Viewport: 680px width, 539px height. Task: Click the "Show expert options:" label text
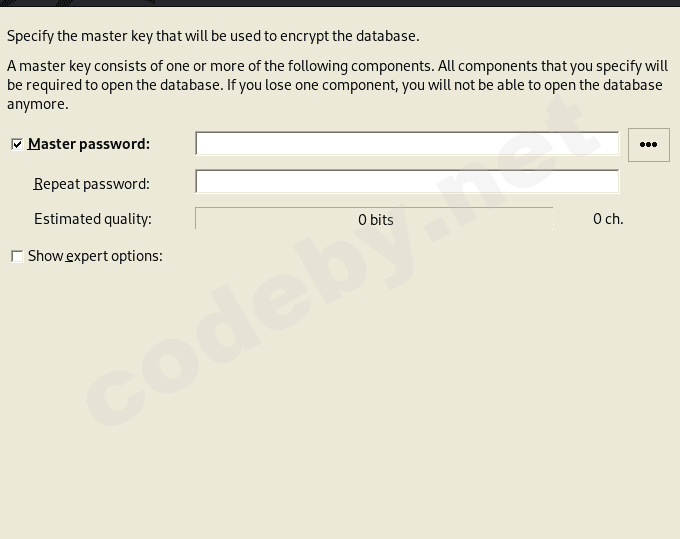tap(95, 256)
